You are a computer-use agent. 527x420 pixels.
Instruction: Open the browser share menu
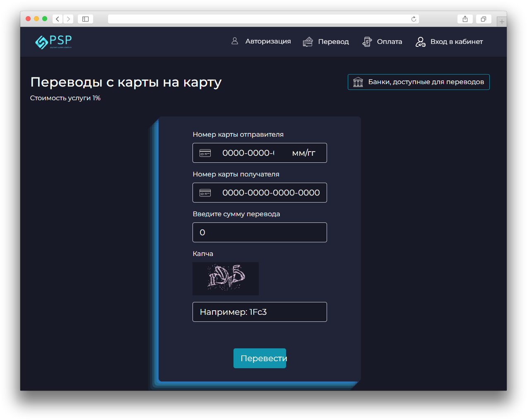pos(465,19)
